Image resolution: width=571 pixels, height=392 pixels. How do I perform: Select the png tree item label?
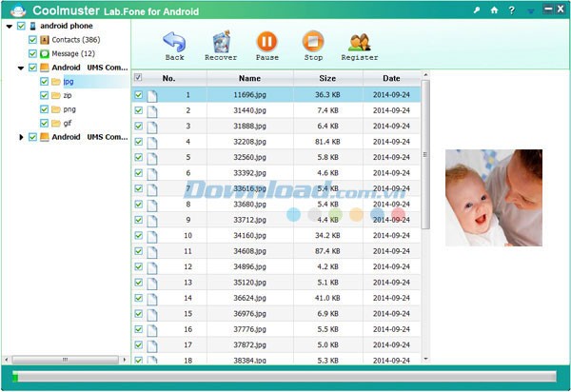(69, 109)
